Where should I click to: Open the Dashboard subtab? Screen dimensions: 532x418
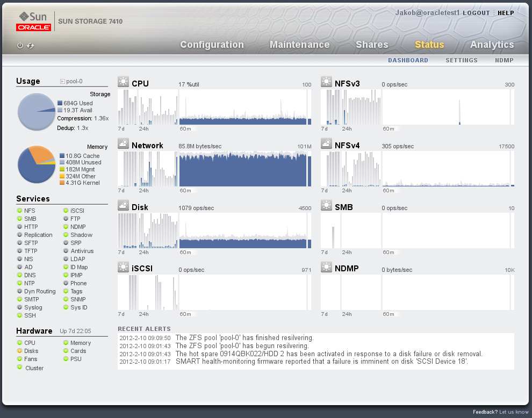(x=408, y=60)
